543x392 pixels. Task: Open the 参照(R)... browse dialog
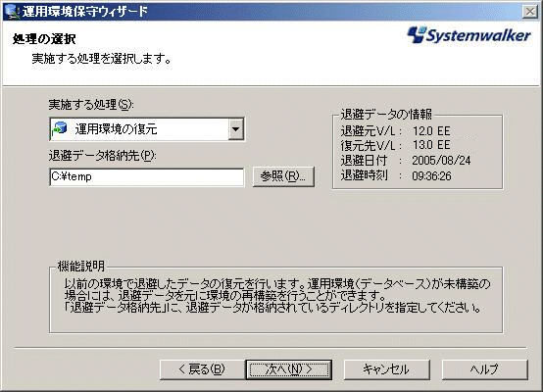pos(283,176)
